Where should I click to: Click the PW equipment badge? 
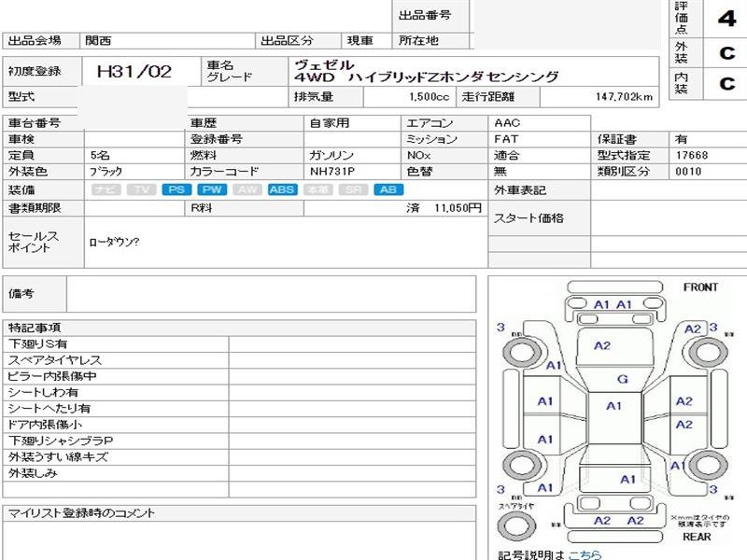(x=212, y=189)
